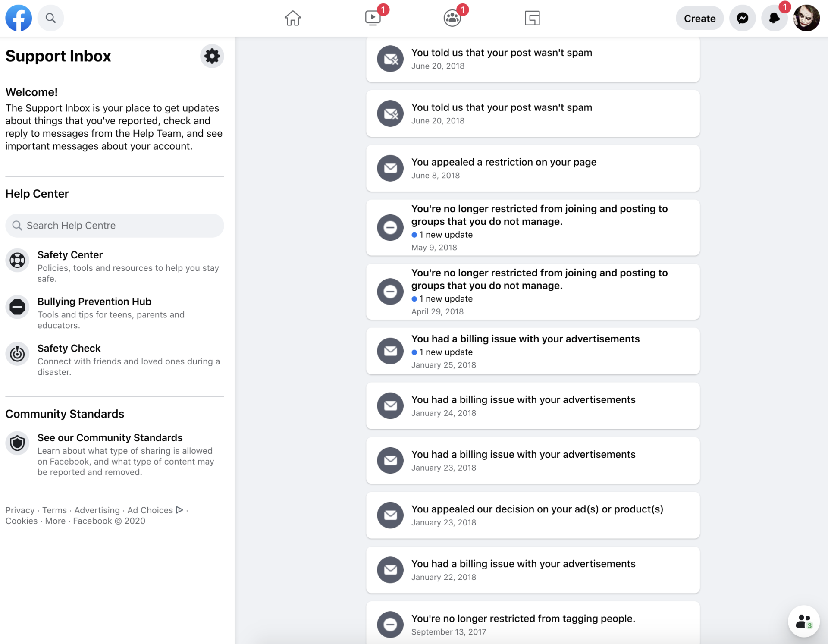828x644 pixels.
Task: Open Safety Center link
Action: click(70, 255)
